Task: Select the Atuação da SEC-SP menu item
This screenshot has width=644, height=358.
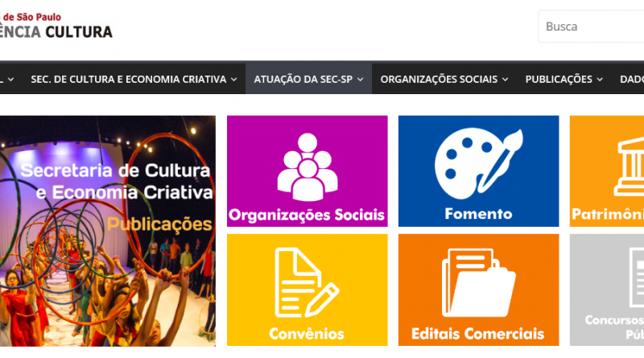Action: click(308, 79)
